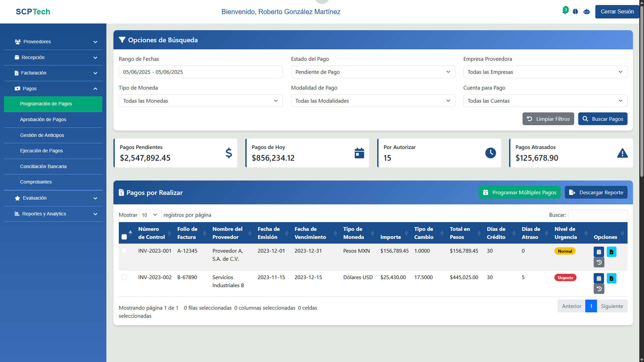Go to Siguiente page

click(x=612, y=306)
